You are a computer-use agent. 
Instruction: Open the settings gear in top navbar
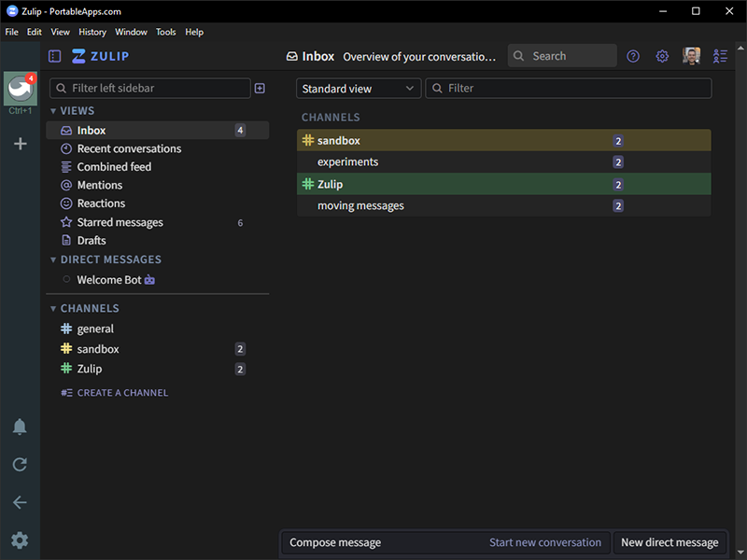662,56
